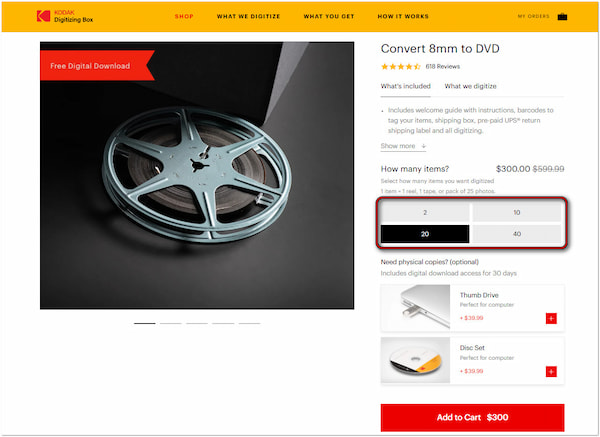Select the 10 items quantity option
Image resolution: width=600 pixels, height=437 pixels.
point(516,212)
